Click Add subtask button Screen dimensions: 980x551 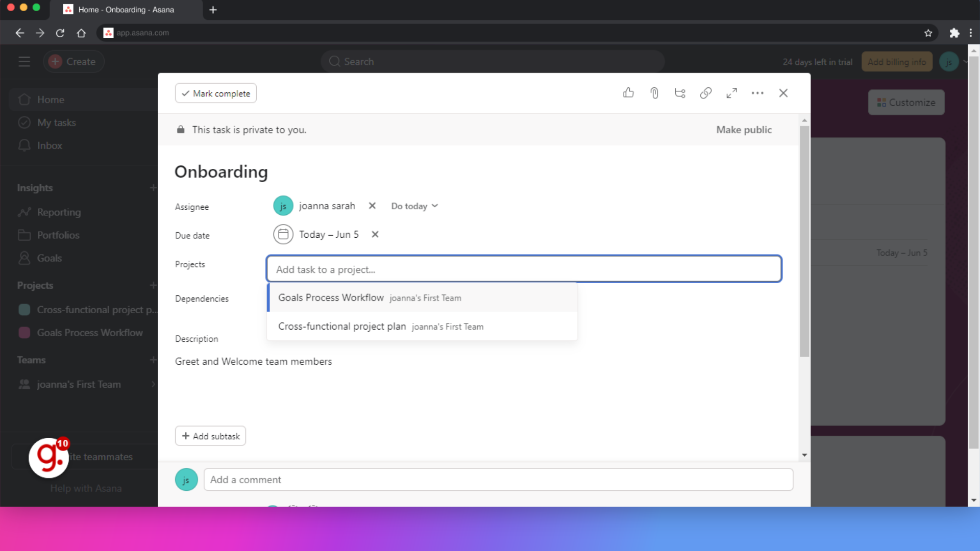point(211,436)
